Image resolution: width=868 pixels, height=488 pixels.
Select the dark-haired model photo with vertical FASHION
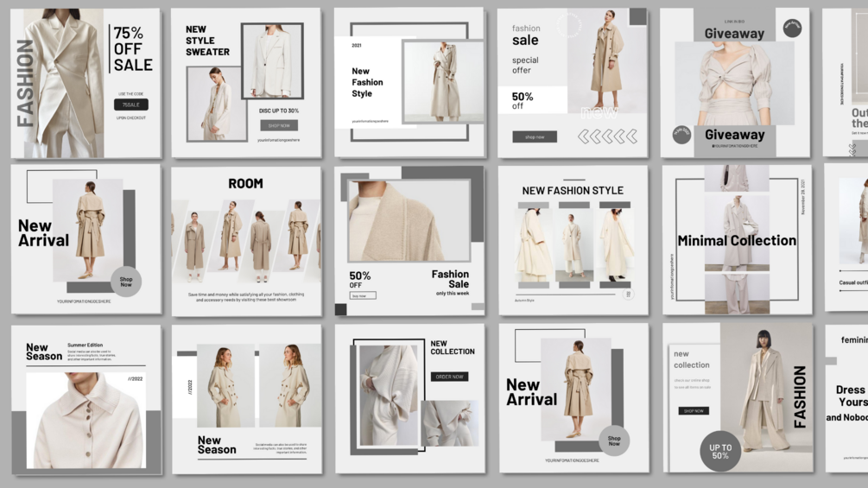766,397
